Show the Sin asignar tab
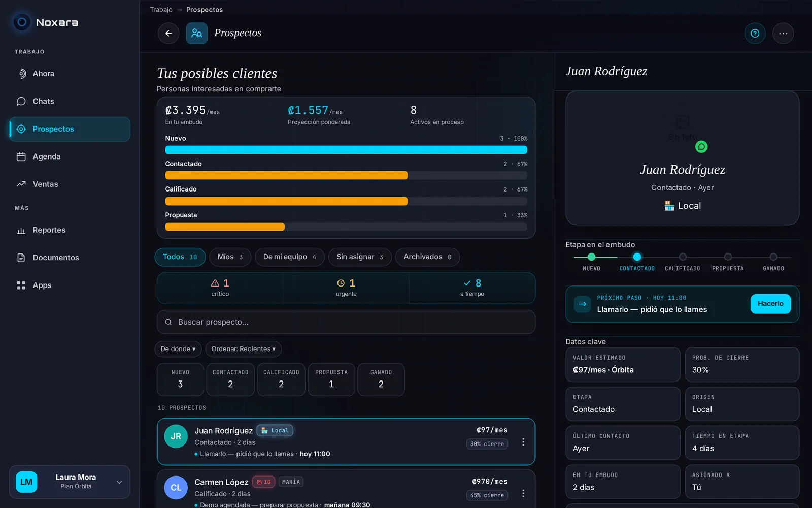 tap(360, 257)
